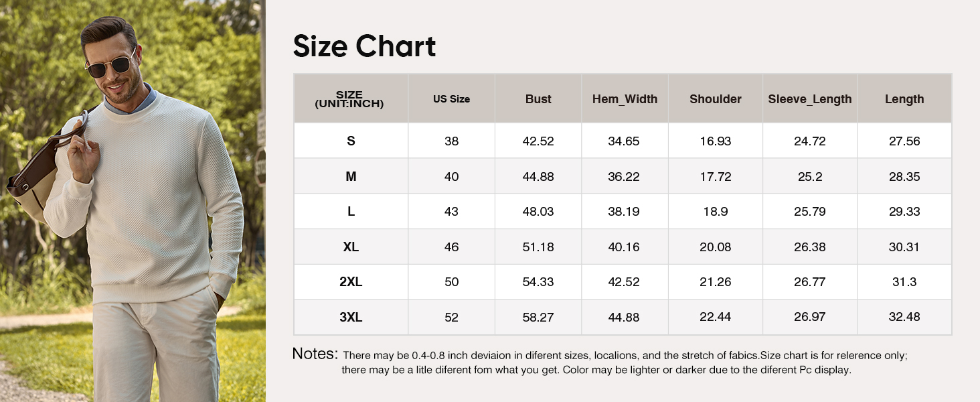980x402 pixels.
Task: Click the size L row label
Action: pyautogui.click(x=351, y=212)
